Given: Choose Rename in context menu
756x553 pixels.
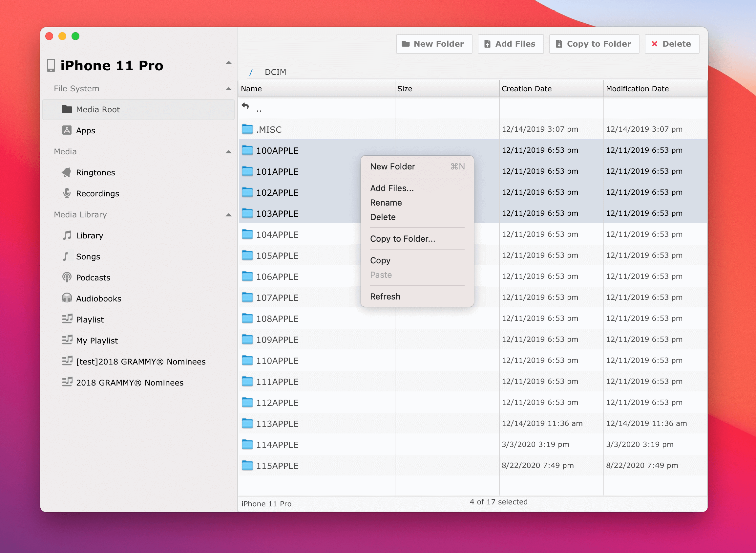Looking at the screenshot, I should [x=417, y=203].
